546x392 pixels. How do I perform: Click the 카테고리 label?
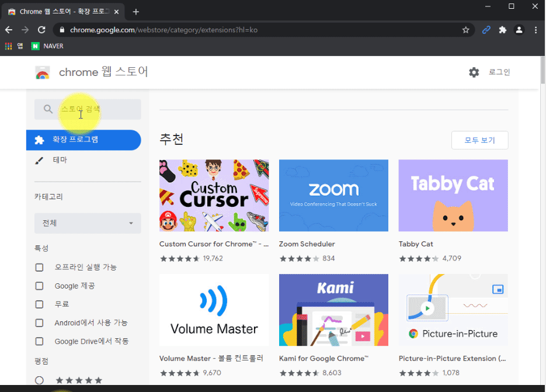[48, 196]
